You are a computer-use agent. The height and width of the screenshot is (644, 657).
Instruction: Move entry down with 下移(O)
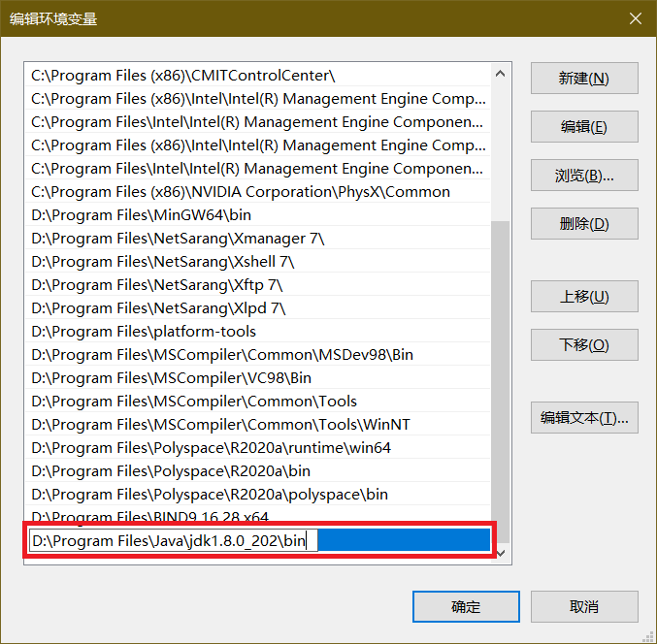tap(583, 345)
